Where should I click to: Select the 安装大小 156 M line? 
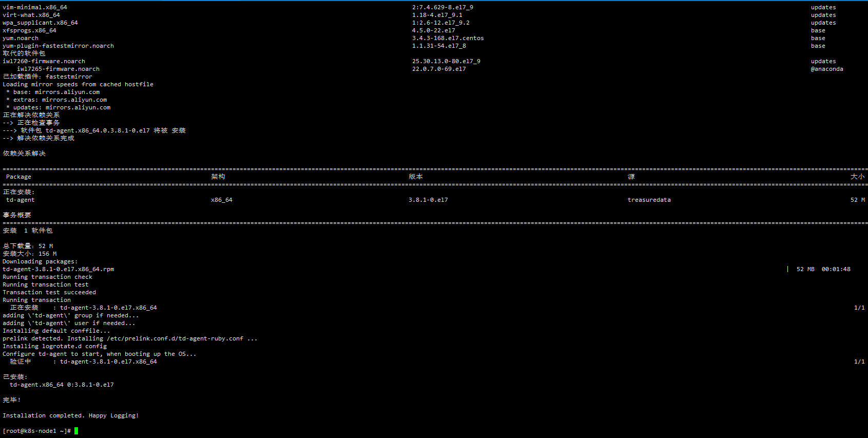click(30, 254)
